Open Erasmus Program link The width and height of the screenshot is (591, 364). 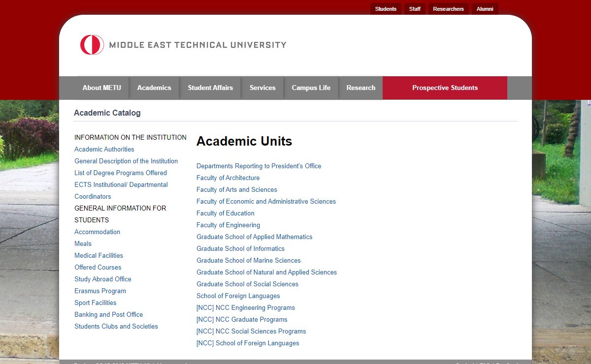click(x=100, y=291)
